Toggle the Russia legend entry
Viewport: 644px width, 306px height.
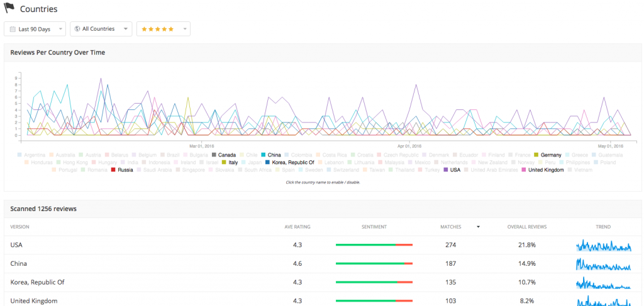(122, 170)
